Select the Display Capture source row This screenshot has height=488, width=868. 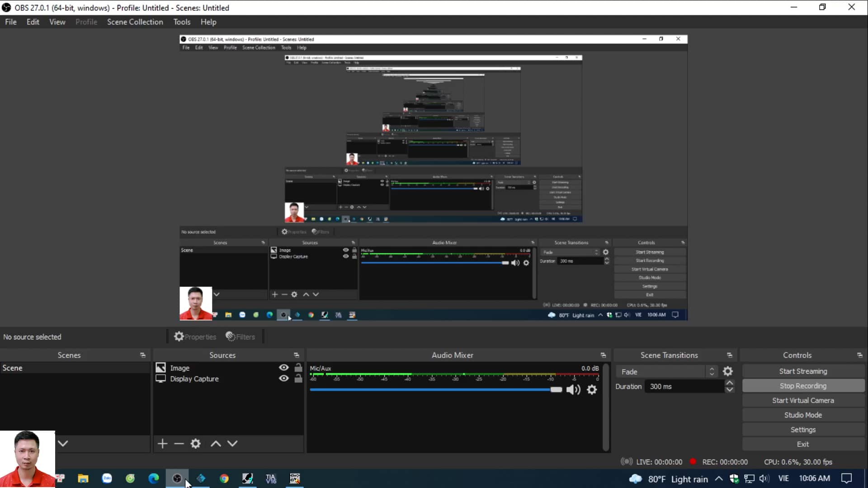(x=229, y=379)
